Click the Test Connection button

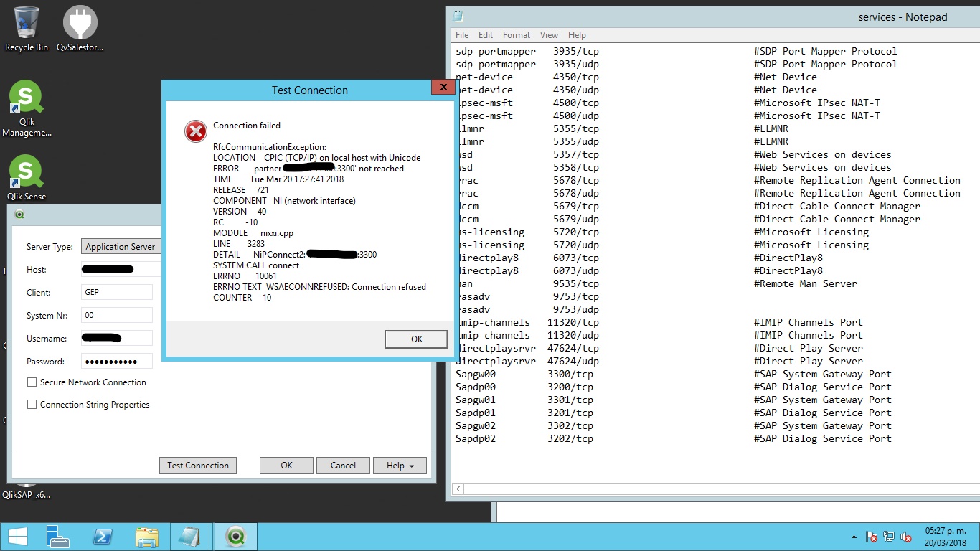(x=197, y=465)
